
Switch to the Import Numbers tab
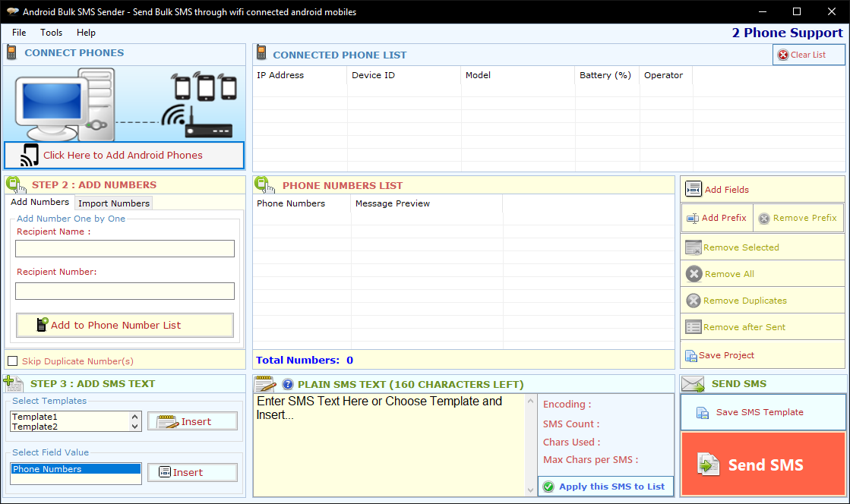tap(114, 203)
